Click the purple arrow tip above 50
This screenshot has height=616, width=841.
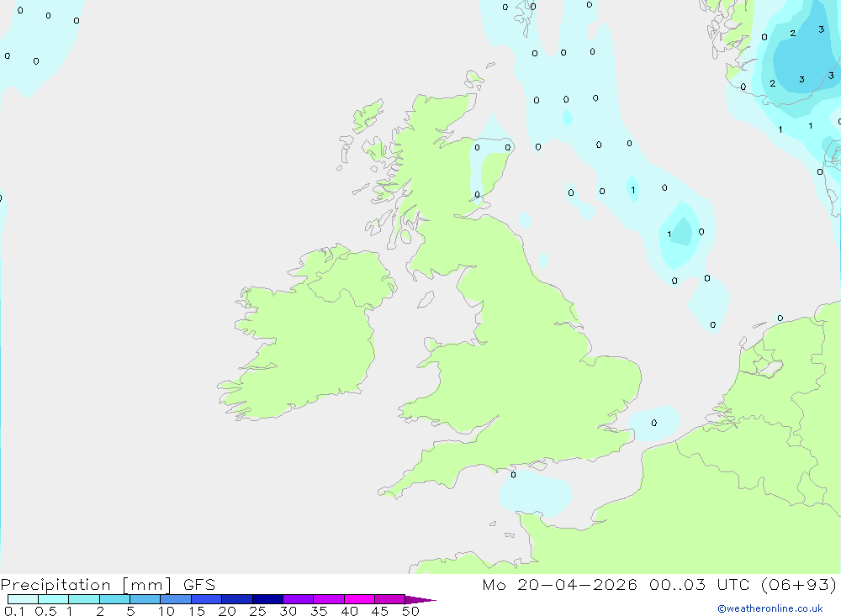click(x=420, y=599)
